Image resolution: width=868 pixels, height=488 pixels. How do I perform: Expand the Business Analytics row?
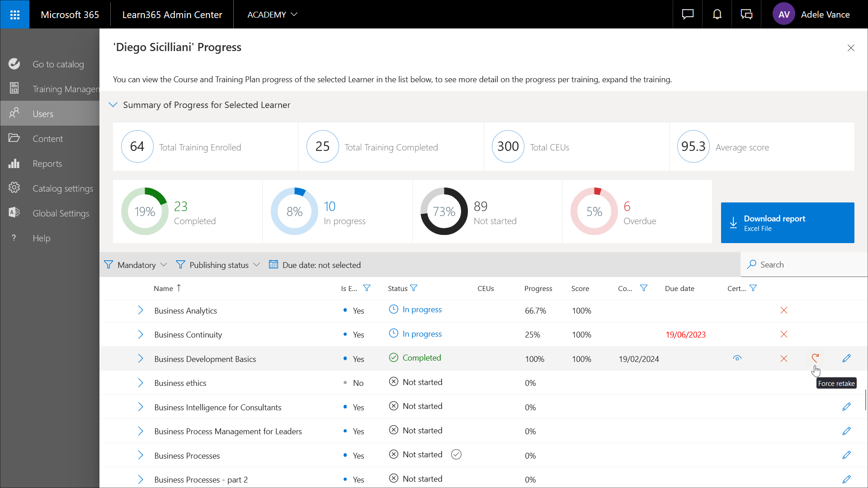tap(141, 310)
